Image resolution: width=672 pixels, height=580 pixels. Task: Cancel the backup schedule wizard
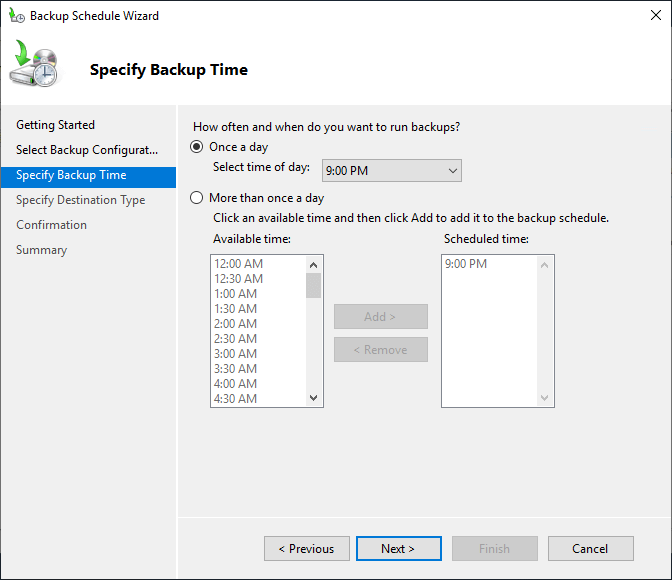591,548
